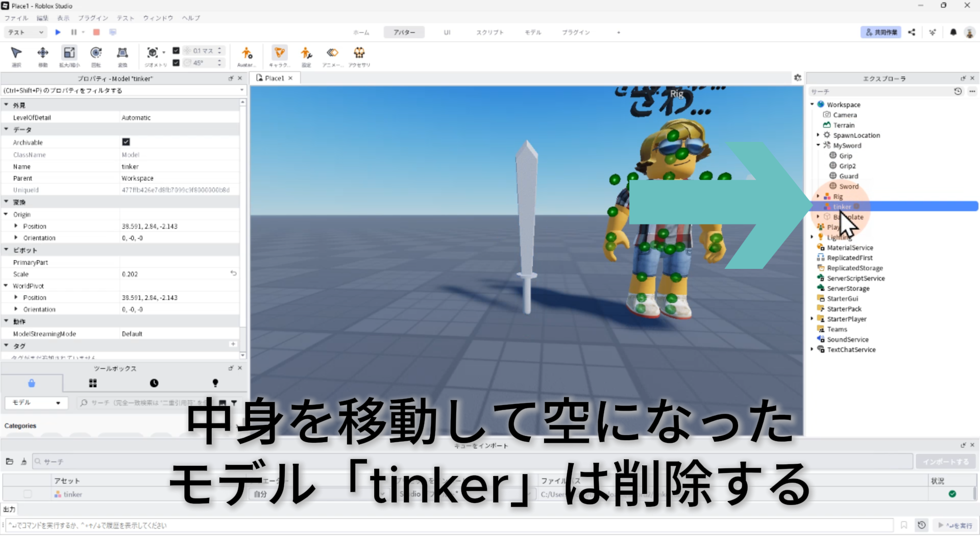This screenshot has height=551, width=980.
Task: Open the Animation (アニメー) editor
Action: [x=332, y=53]
